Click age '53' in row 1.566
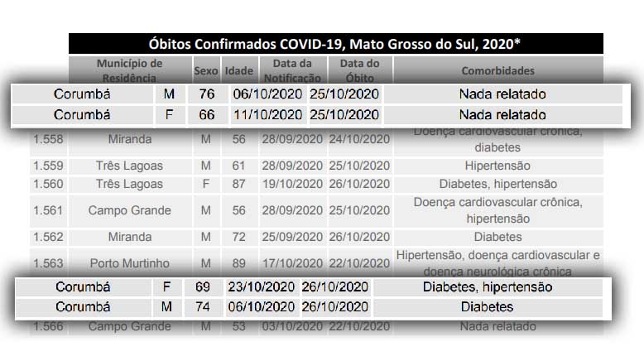Viewport: 644px width, 361px height. click(x=238, y=326)
